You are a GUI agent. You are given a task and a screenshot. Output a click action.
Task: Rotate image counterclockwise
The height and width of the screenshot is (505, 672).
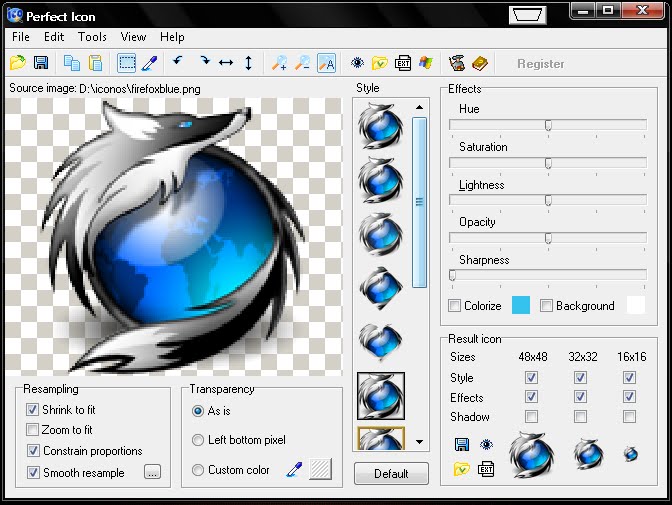(x=177, y=61)
